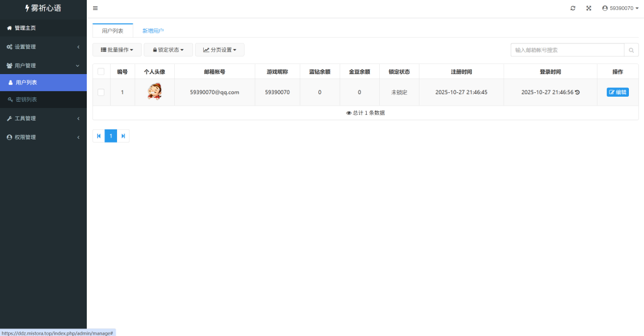Go to the last page arrow
The height and width of the screenshot is (336, 644).
(x=123, y=136)
